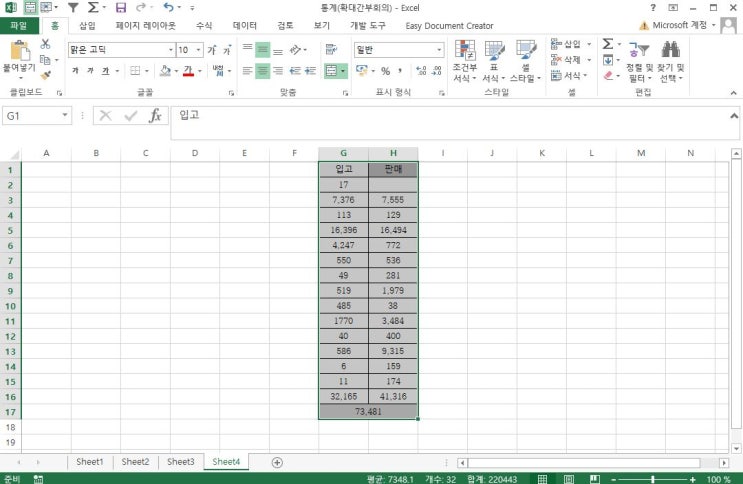
Task: Toggle center horizontal alignment
Action: (263, 71)
